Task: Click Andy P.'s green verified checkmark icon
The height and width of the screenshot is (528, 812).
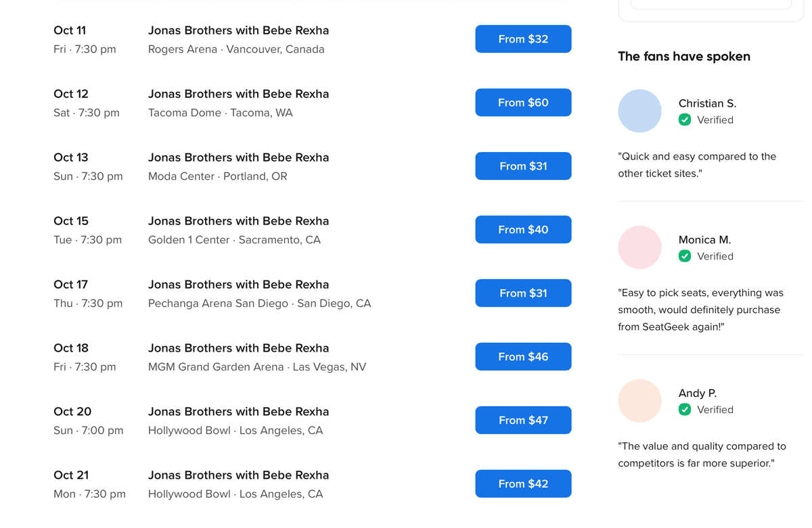Action: (x=685, y=410)
